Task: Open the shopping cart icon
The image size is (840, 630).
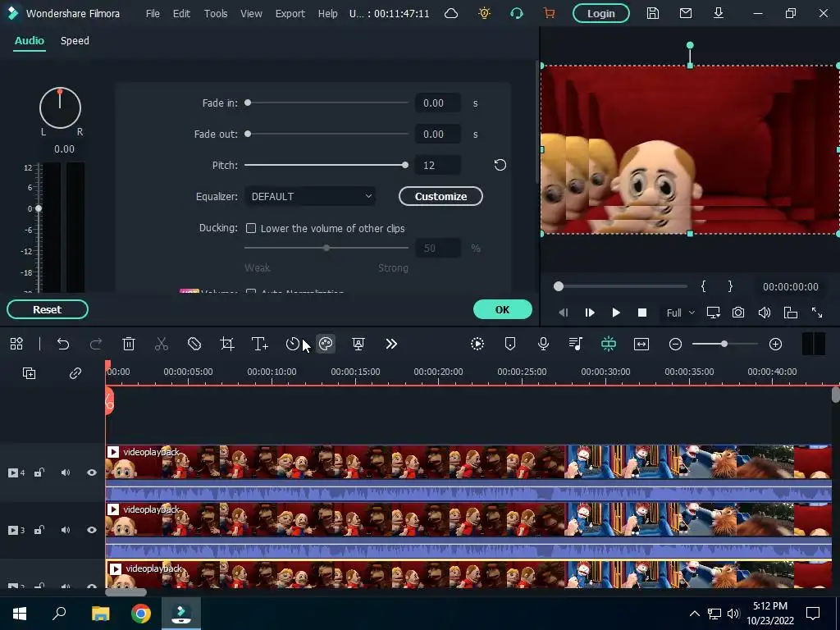Action: (x=549, y=13)
